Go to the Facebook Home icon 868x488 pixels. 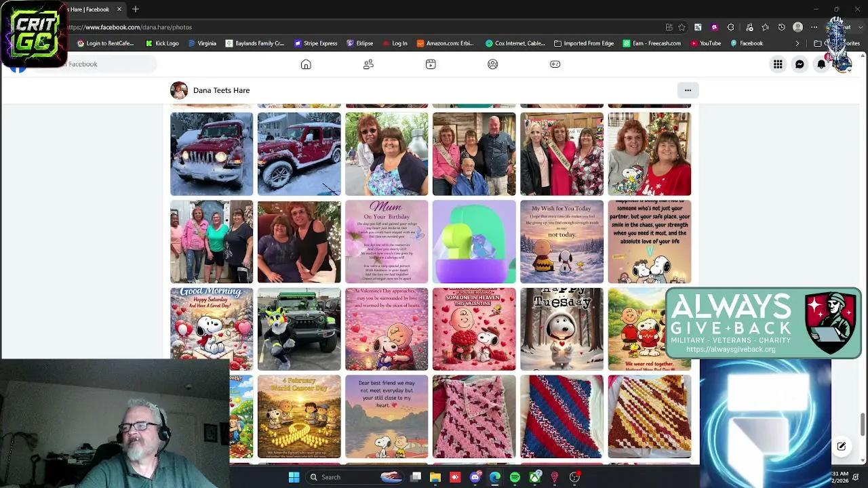click(306, 64)
